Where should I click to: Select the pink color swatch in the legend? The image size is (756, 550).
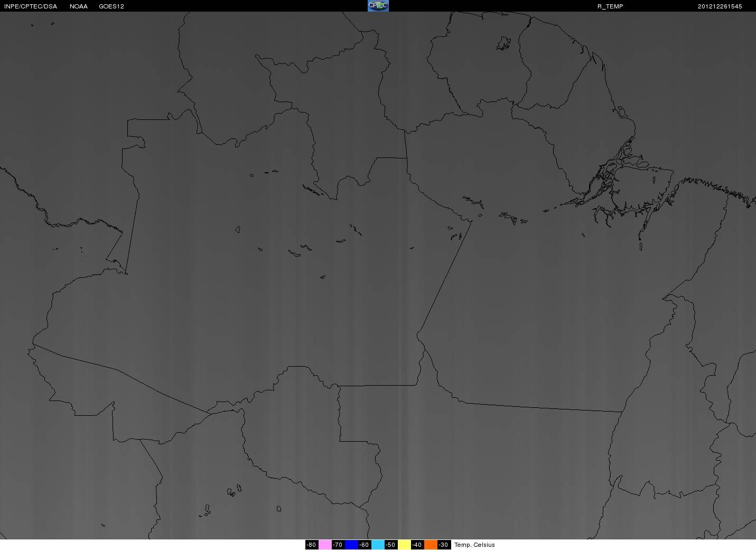point(325,545)
